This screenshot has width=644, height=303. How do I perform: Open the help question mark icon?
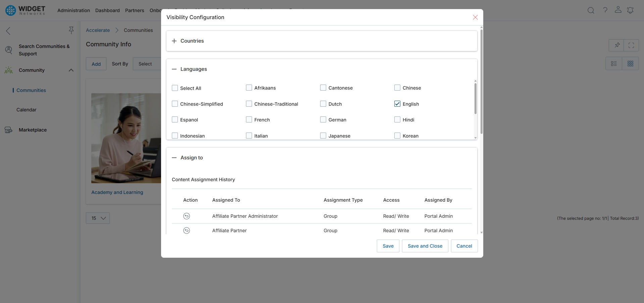605,10
